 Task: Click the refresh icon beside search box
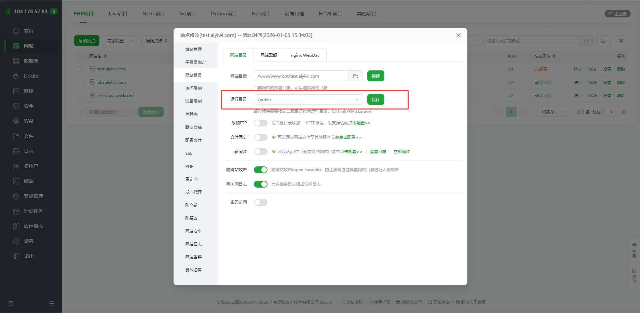603,41
